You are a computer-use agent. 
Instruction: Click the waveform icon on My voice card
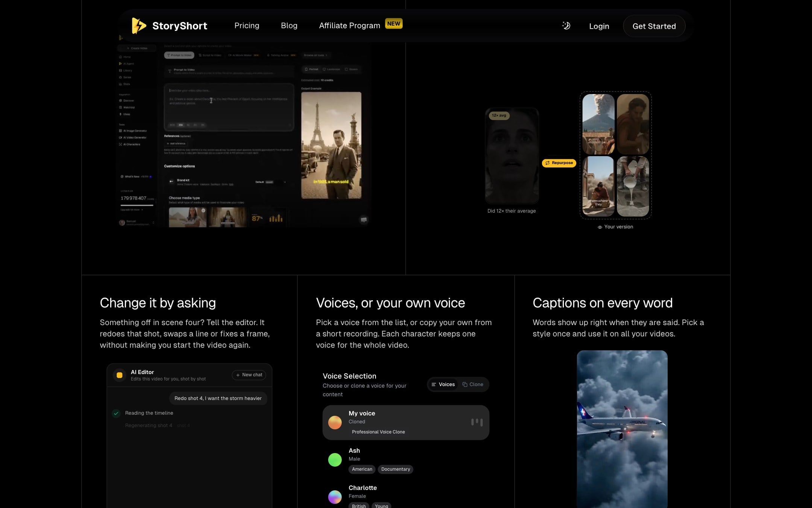(477, 422)
